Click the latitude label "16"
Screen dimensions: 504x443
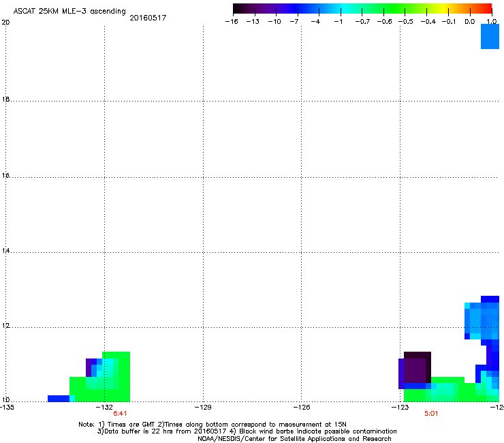(x=5, y=176)
